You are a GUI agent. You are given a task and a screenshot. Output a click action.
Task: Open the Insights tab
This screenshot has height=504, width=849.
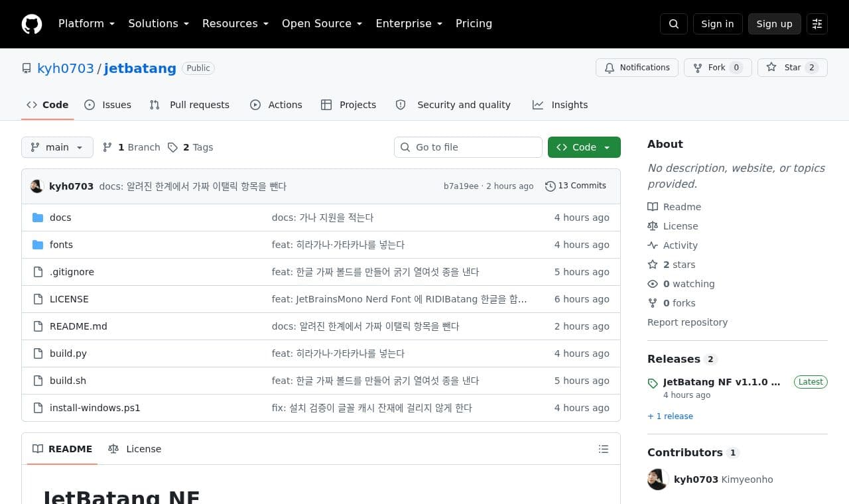(560, 105)
